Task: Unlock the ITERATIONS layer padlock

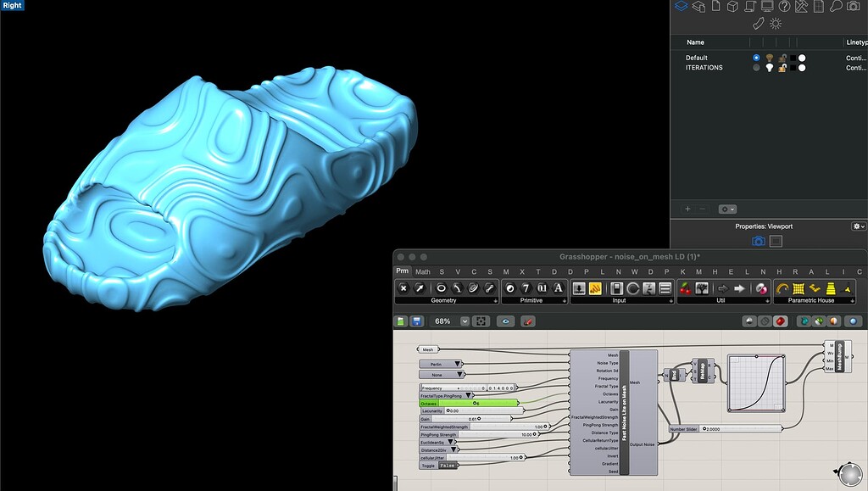Action: [782, 68]
